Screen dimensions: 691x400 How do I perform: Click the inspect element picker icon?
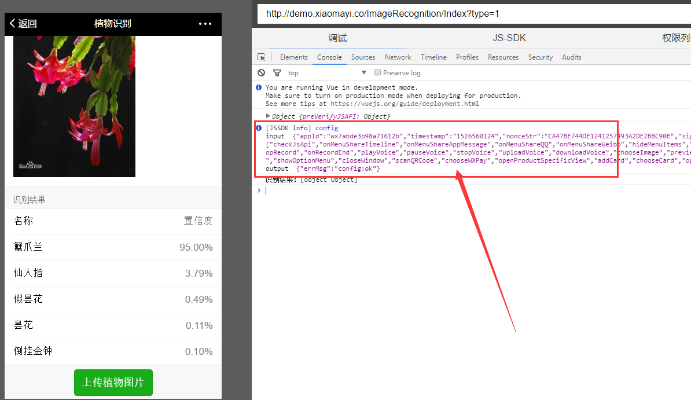[262, 57]
